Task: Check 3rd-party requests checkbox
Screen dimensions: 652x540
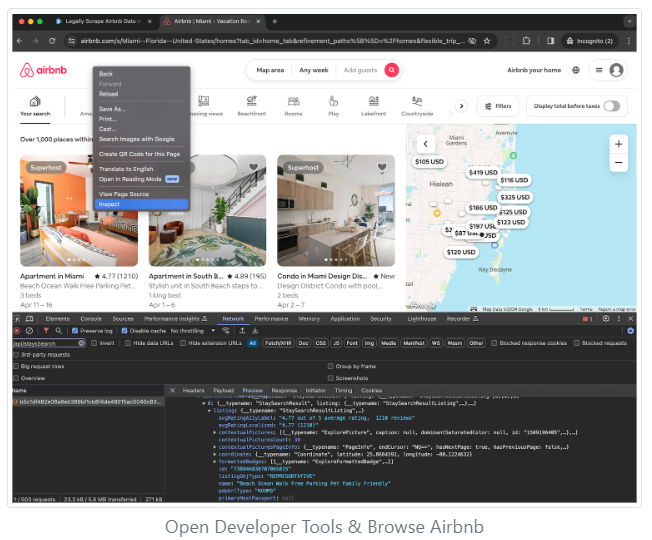Action: tap(16, 355)
